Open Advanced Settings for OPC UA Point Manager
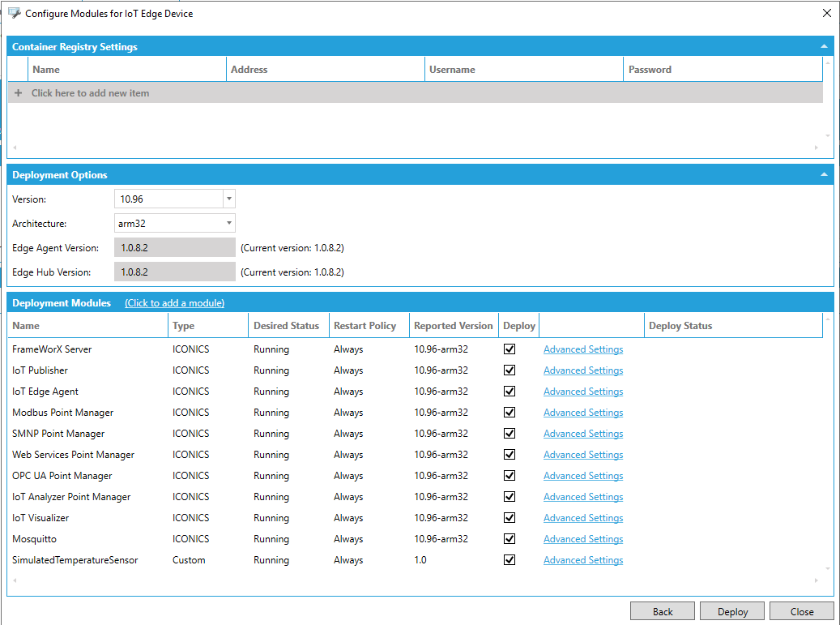 [x=583, y=476]
